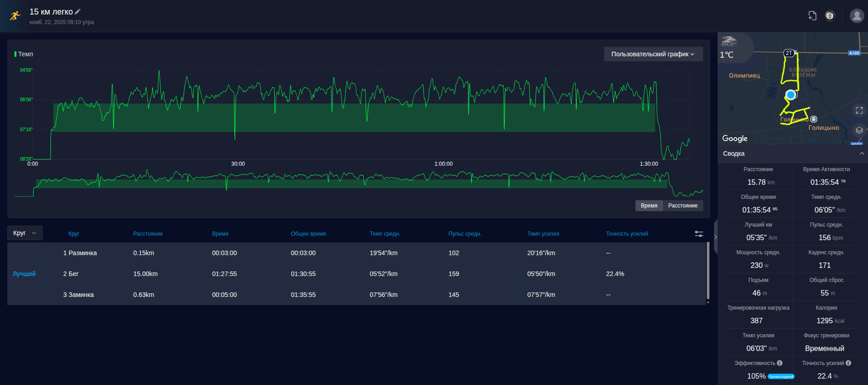Viewport: 868px width, 385px height.
Task: Select the 2 Бег lap row
Action: click(356, 274)
